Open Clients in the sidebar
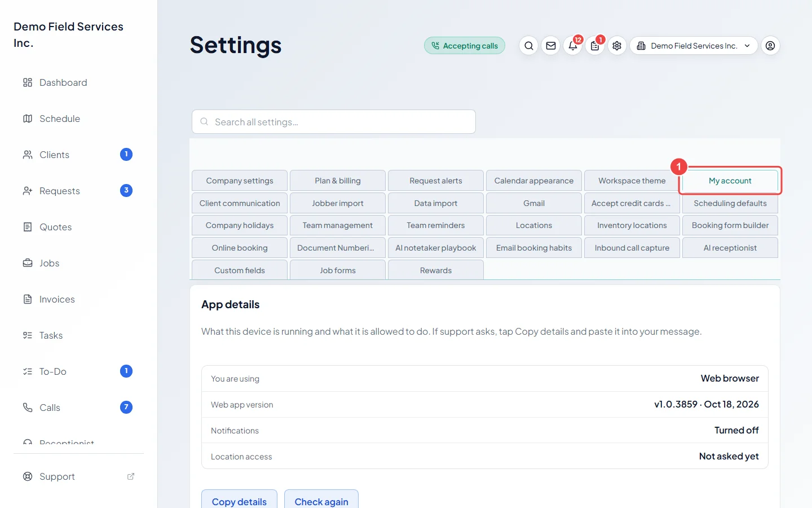This screenshot has width=812, height=508. (78, 155)
